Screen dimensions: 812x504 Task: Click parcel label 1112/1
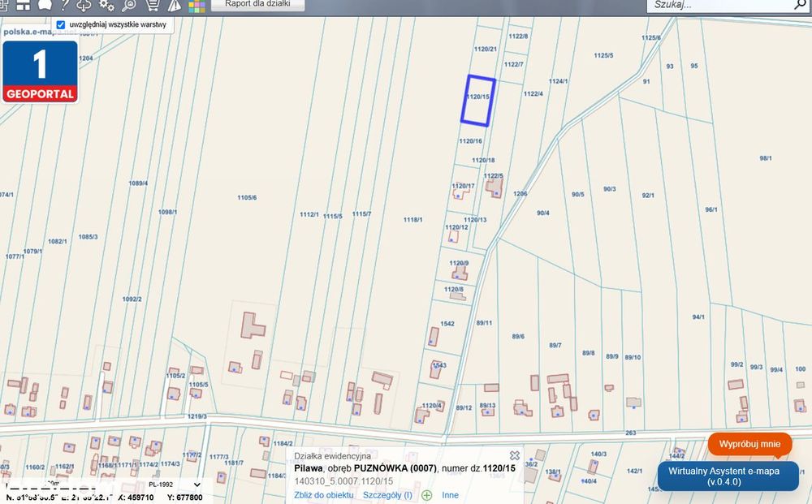[309, 215]
